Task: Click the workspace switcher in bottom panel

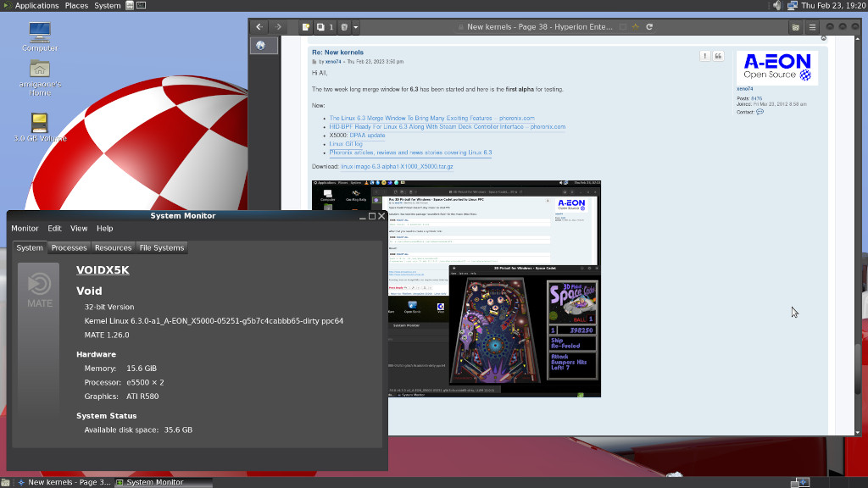Action: pyautogui.click(x=800, y=482)
